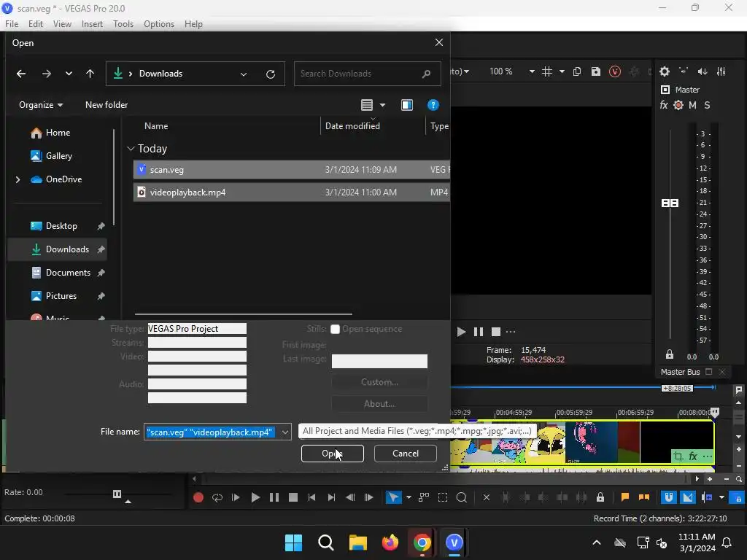Open the edit tool dropdown arrow

coord(409,497)
